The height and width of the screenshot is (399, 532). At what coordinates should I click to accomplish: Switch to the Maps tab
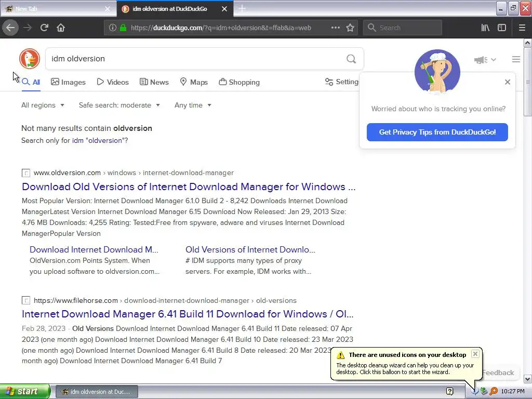click(194, 82)
